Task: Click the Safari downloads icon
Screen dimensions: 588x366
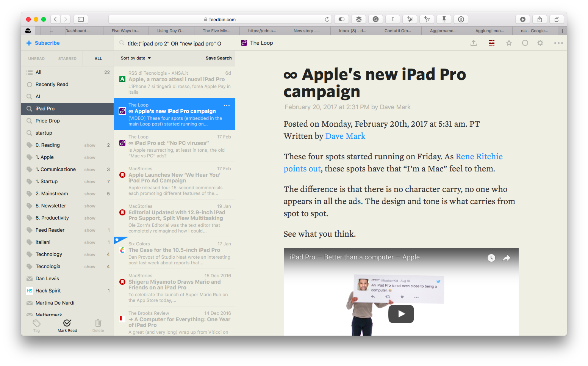Action: pos(522,19)
